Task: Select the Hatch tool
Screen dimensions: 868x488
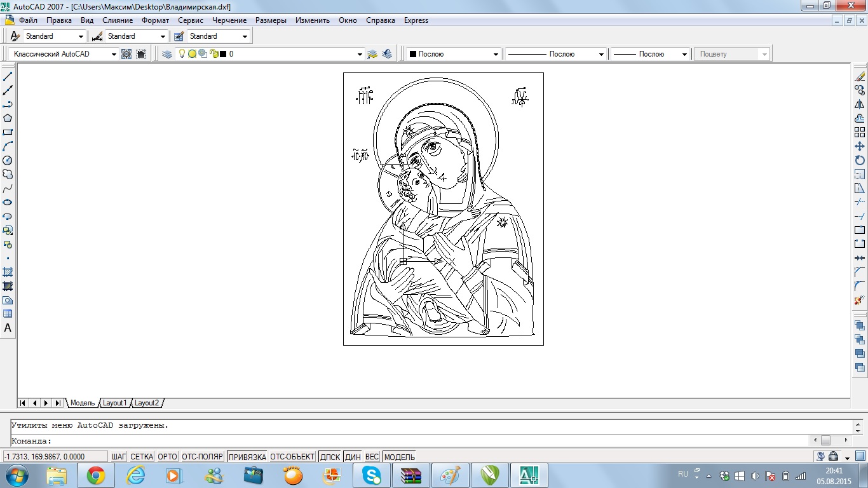Action: coord(8,272)
